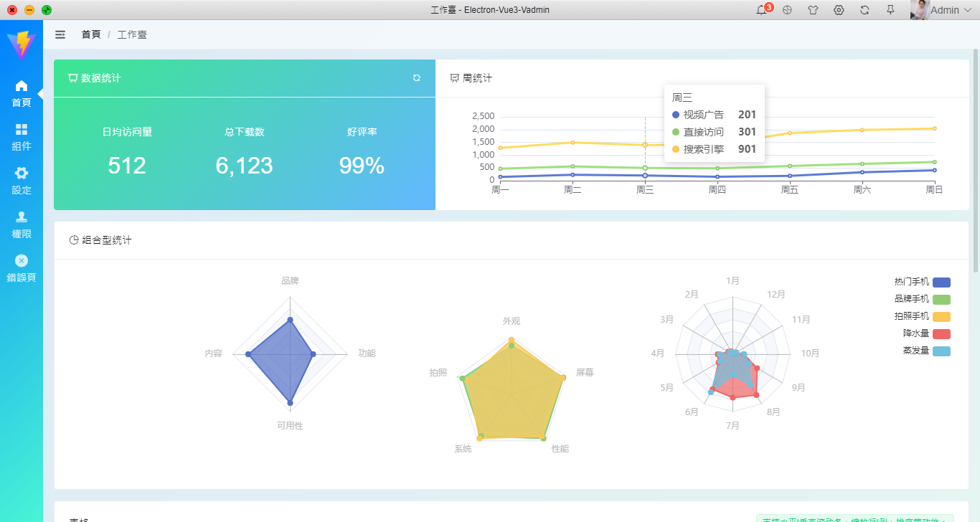Screen dimensions: 980x522
Task: Refresh the 数据统计 card with its reload icon
Action: coord(417,78)
